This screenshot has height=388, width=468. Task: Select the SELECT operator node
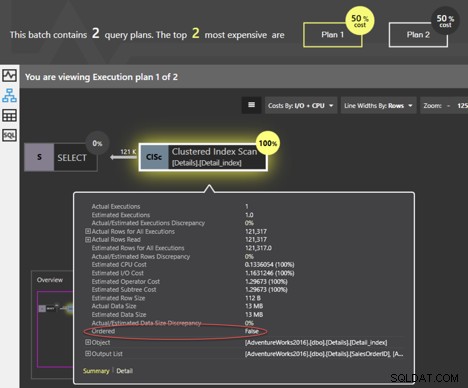(x=61, y=157)
